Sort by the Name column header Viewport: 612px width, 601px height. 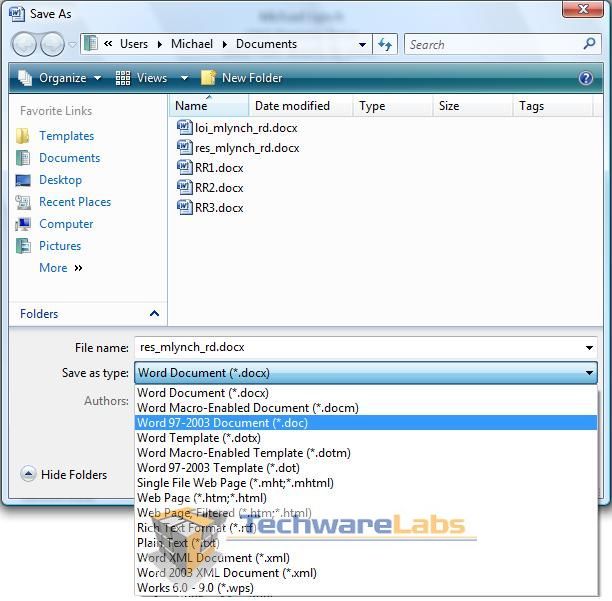[209, 106]
